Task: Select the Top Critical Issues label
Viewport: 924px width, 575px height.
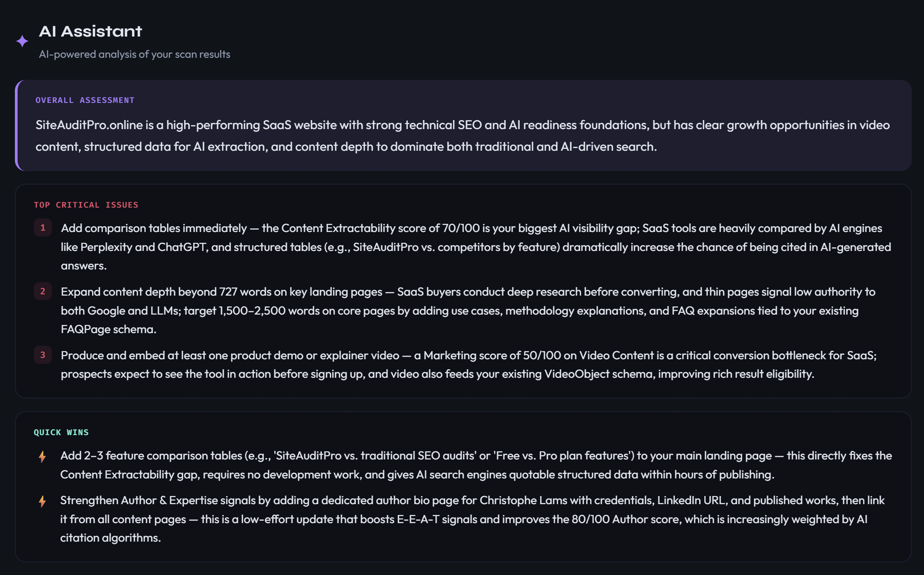Action: coord(86,205)
